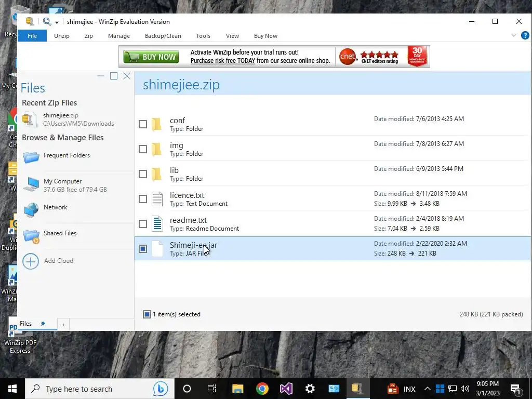Select the img folder name
The width and height of the screenshot is (532, 399).
[x=177, y=145]
